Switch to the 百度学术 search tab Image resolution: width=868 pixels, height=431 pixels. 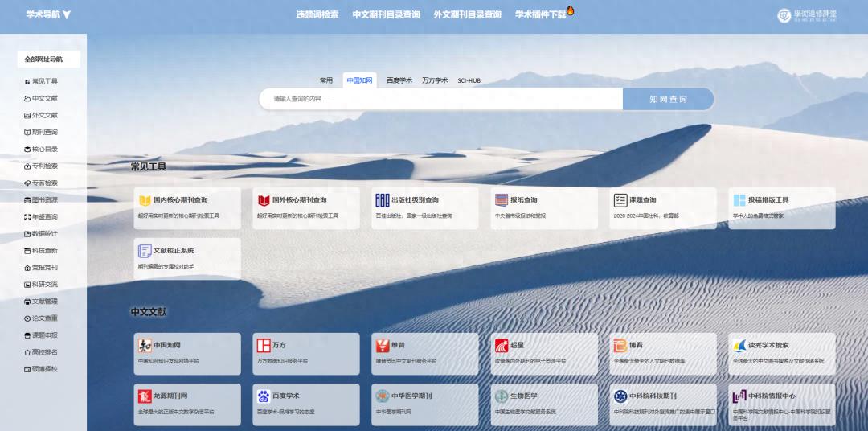tap(399, 80)
